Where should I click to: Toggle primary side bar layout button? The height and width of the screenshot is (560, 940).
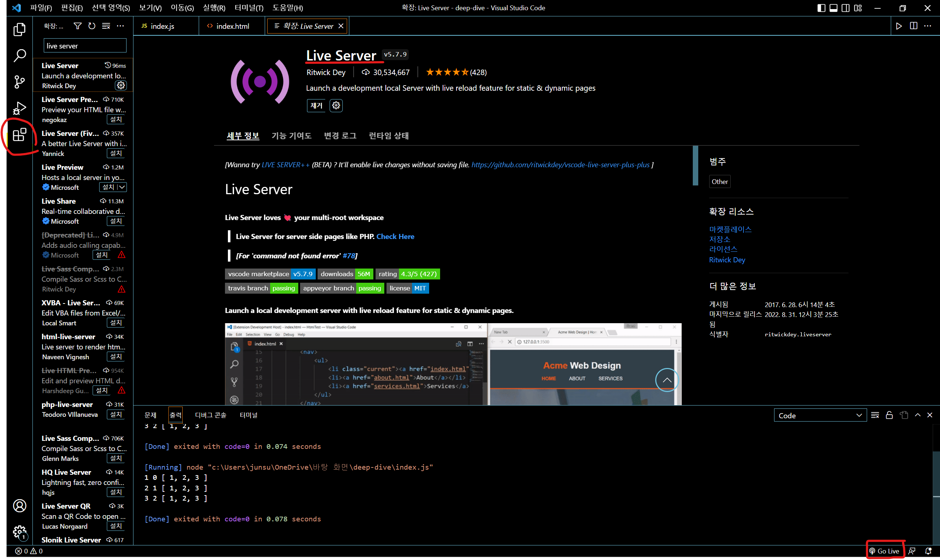[x=821, y=8]
